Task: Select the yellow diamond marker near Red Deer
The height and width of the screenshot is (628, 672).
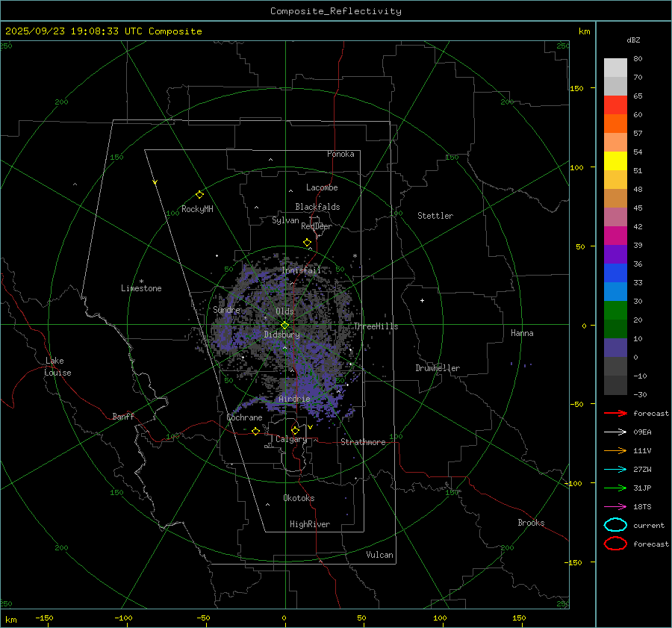Action: pos(307,243)
